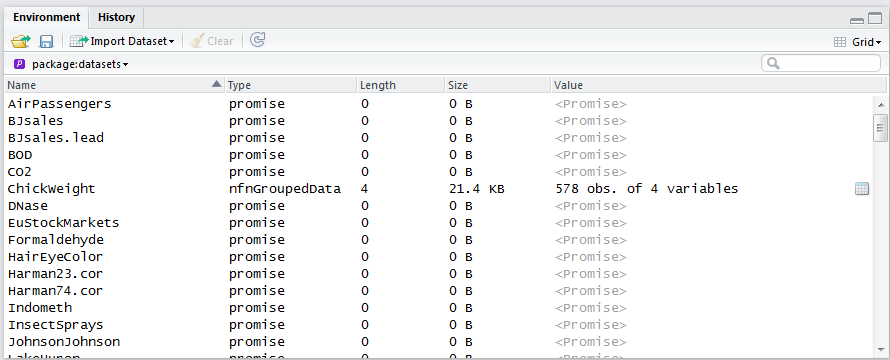Open the load workspace folder icon
890x360 pixels.
[x=21, y=41]
